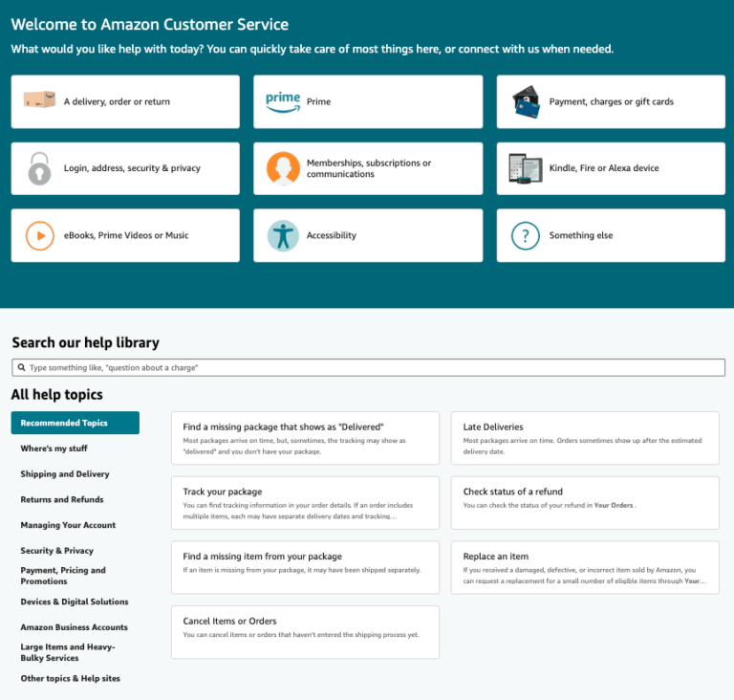Open the 'Payment, charges or gift cards' label
The image size is (734, 700).
(612, 101)
